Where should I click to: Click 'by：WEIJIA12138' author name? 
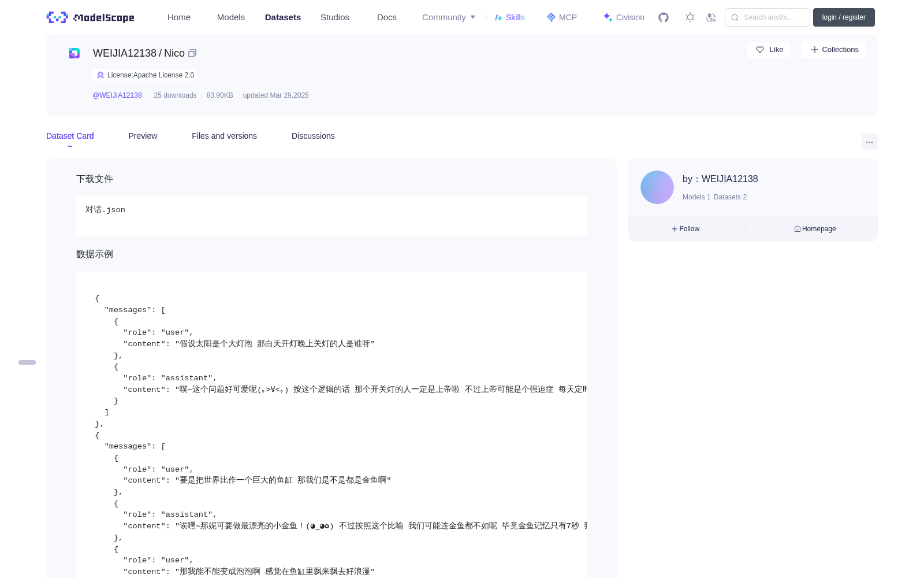pyautogui.click(x=720, y=179)
